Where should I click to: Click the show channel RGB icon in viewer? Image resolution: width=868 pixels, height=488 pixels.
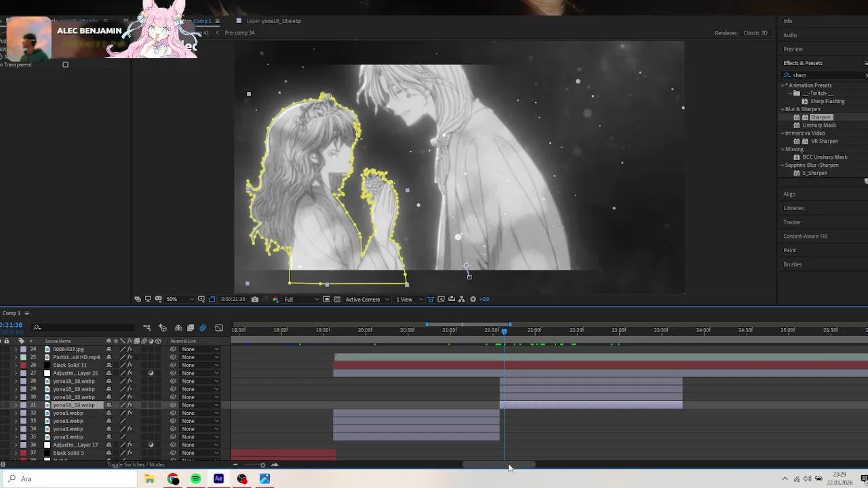pyautogui.click(x=275, y=299)
